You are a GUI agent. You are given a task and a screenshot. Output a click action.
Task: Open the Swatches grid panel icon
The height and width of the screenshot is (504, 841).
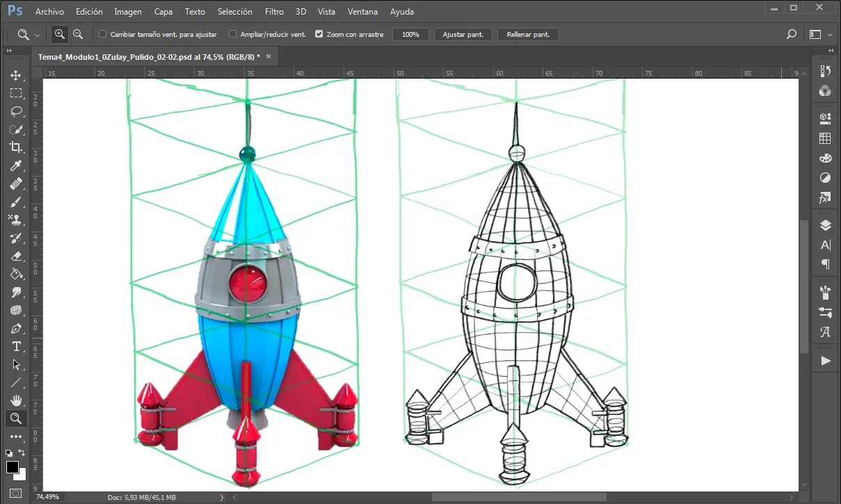click(x=826, y=138)
